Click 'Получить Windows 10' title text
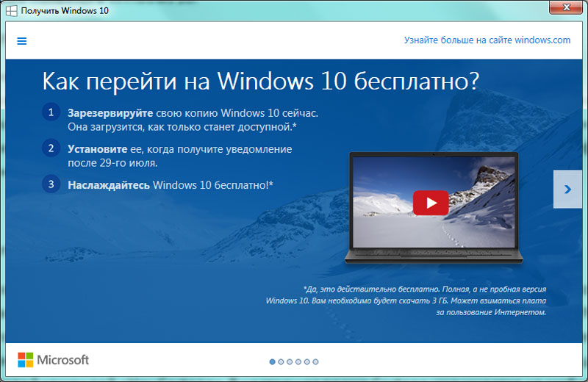Viewport: 588px width, 382px height. coord(65,11)
